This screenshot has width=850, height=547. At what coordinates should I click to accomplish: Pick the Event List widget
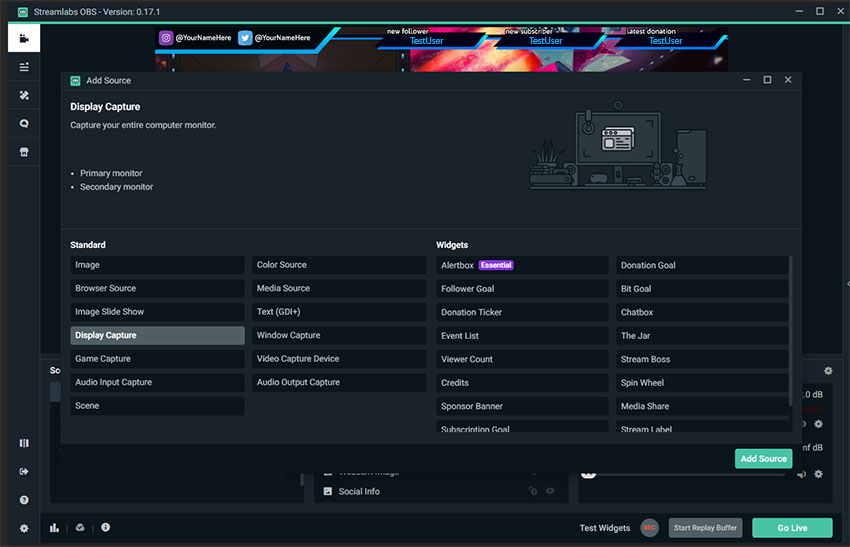point(522,336)
